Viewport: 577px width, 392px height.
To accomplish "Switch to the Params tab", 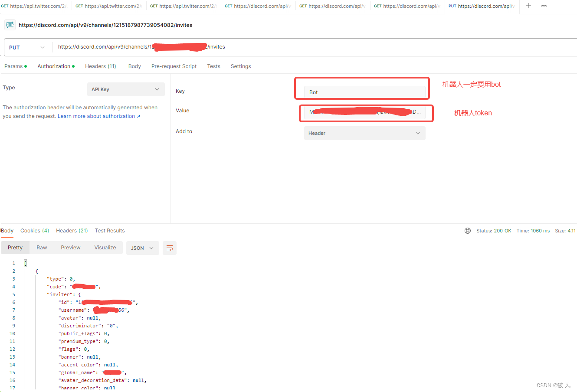I will click(x=15, y=66).
